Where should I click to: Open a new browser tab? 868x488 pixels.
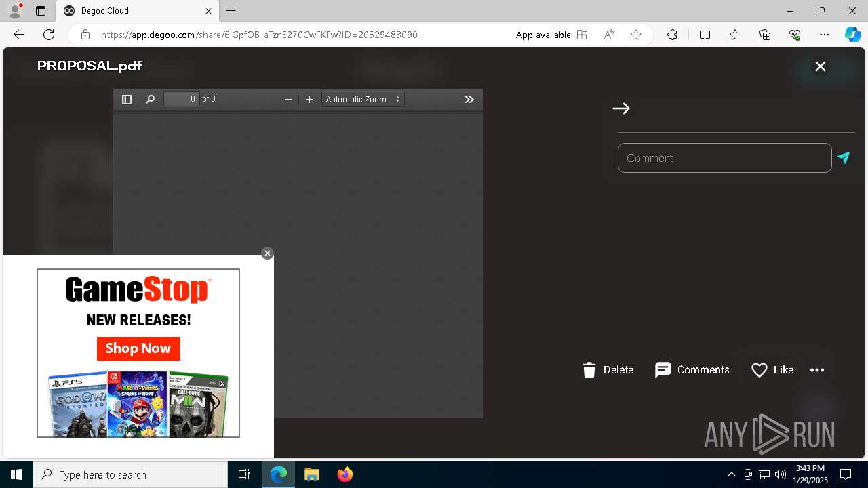click(x=231, y=11)
